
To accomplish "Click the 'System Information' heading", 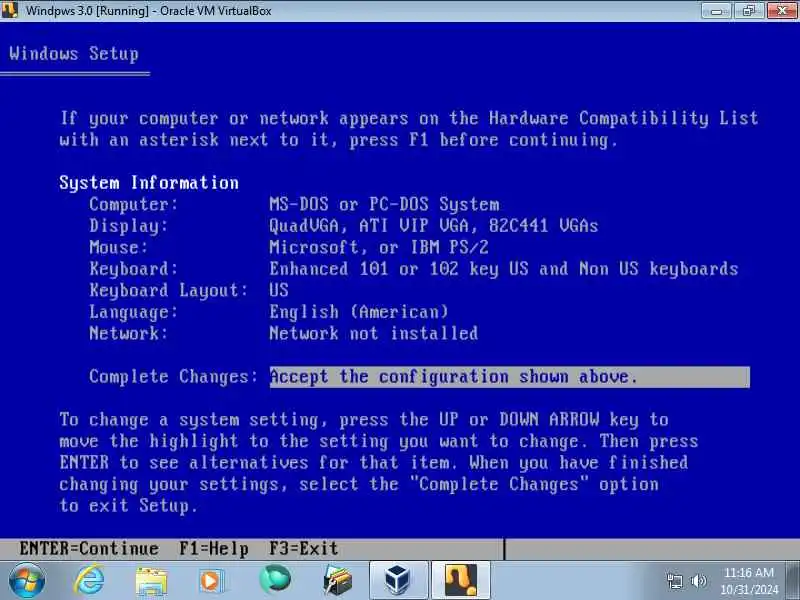I will point(149,183).
